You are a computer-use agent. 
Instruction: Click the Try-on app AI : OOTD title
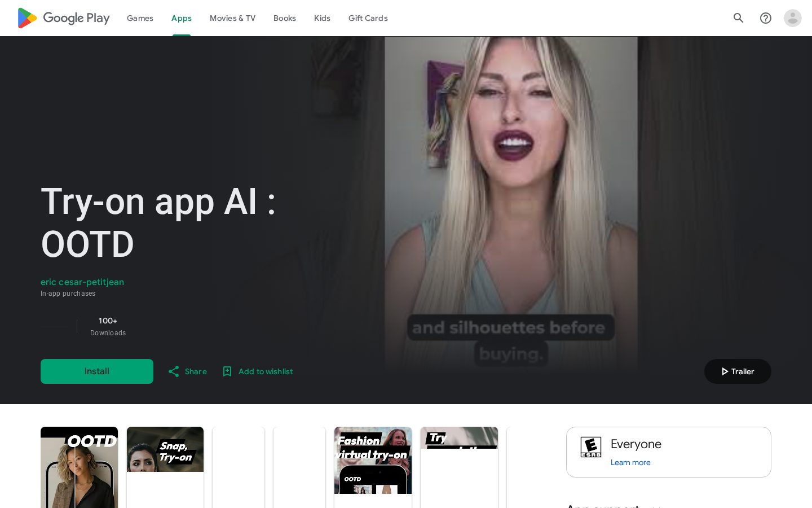pyautogui.click(x=158, y=223)
